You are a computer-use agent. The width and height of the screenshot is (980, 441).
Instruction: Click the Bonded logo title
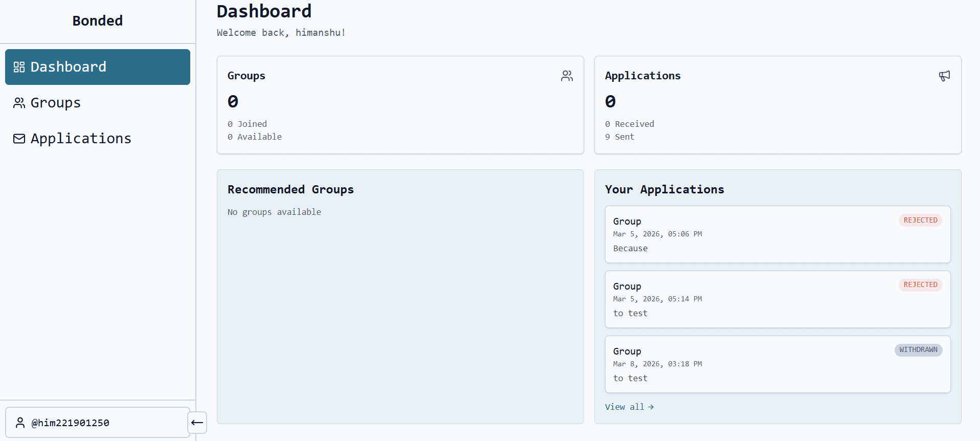pyautogui.click(x=98, y=21)
